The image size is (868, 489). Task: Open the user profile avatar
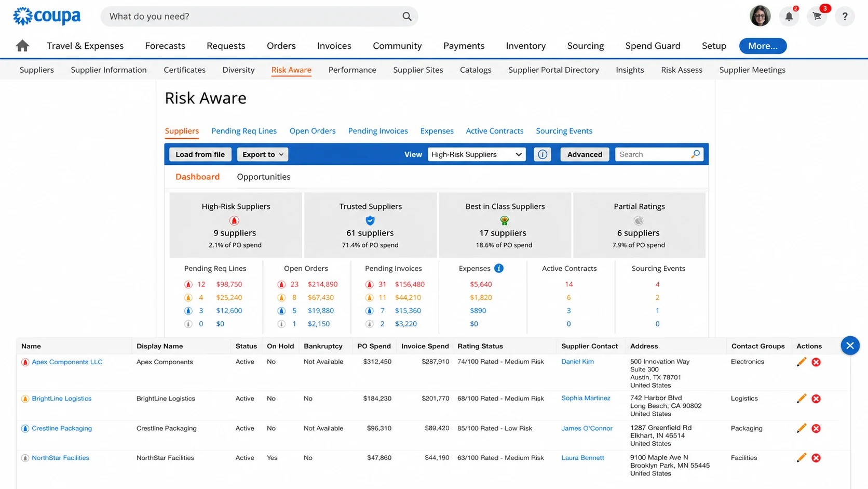pos(760,16)
